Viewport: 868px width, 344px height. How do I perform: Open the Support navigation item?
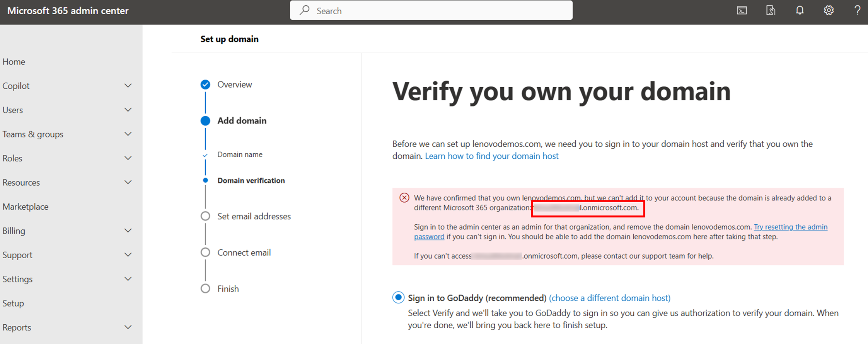click(17, 255)
